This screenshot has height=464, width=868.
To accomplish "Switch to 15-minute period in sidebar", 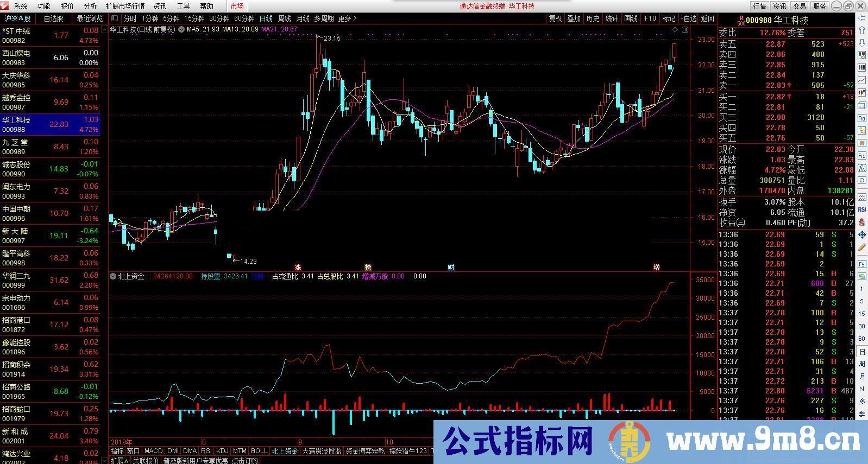I will click(x=861, y=314).
